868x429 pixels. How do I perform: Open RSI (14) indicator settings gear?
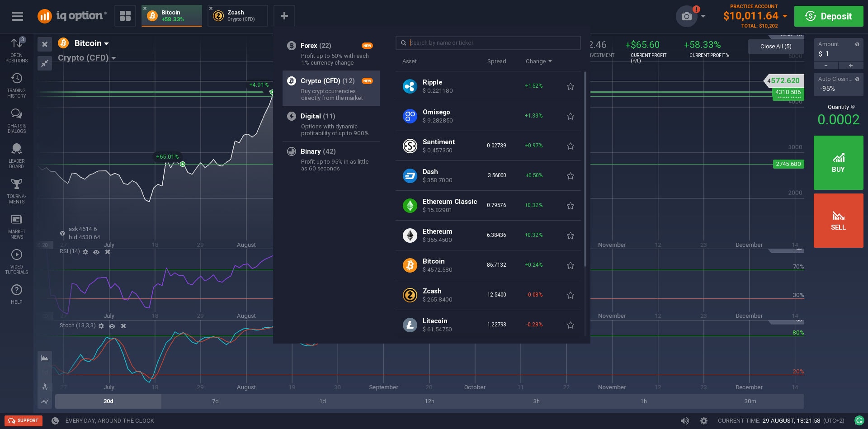[x=85, y=252]
